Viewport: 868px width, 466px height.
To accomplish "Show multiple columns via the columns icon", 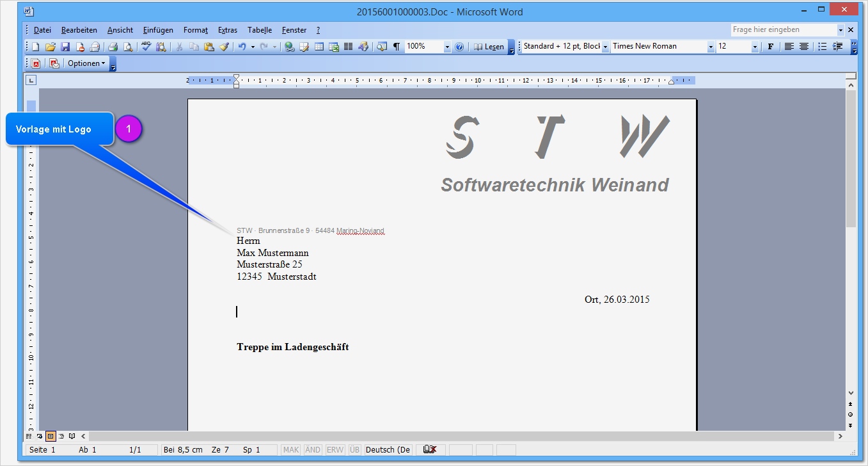I will (x=348, y=46).
